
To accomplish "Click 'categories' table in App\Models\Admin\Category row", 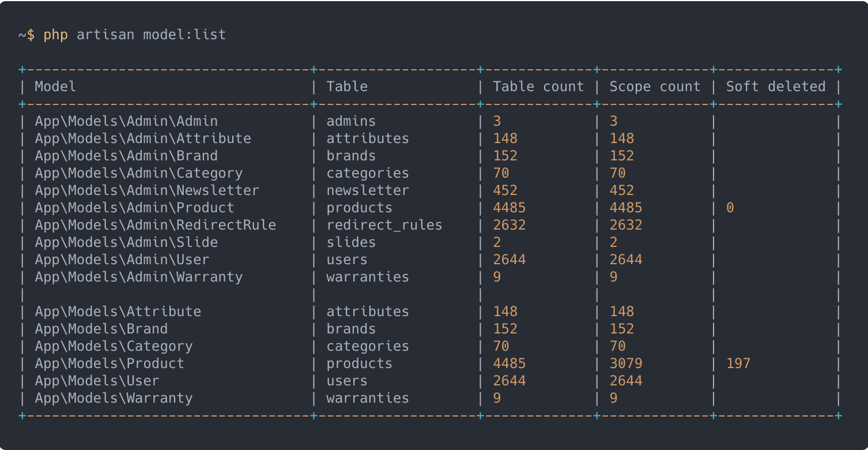I will (368, 173).
